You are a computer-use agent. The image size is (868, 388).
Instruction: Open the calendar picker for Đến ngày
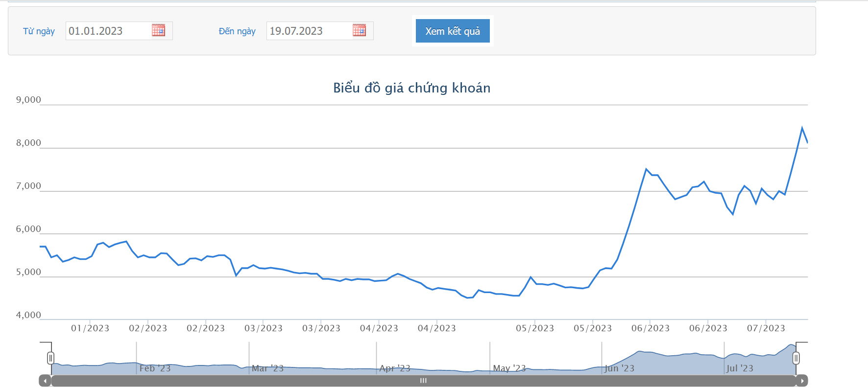pyautogui.click(x=359, y=31)
